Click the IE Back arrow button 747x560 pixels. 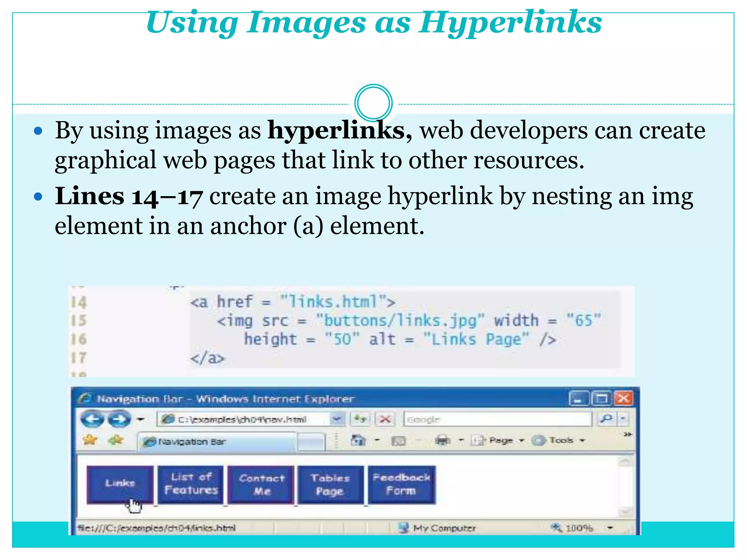(92, 419)
